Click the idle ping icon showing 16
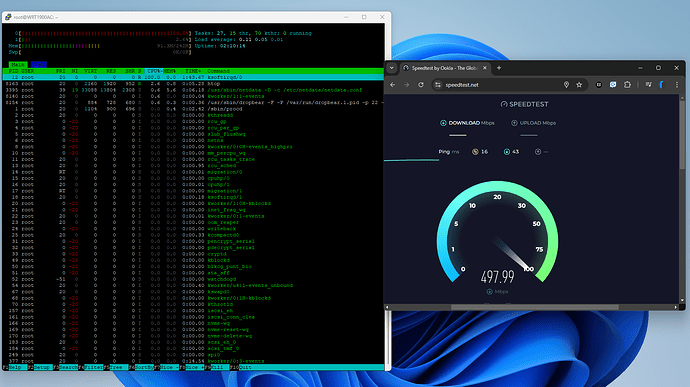The width and height of the screenshot is (690, 387). click(475, 151)
